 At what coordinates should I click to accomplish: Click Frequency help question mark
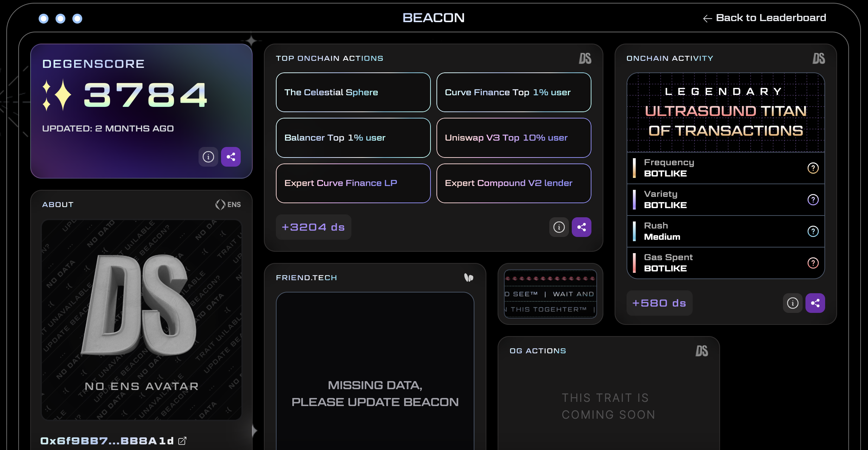(813, 168)
